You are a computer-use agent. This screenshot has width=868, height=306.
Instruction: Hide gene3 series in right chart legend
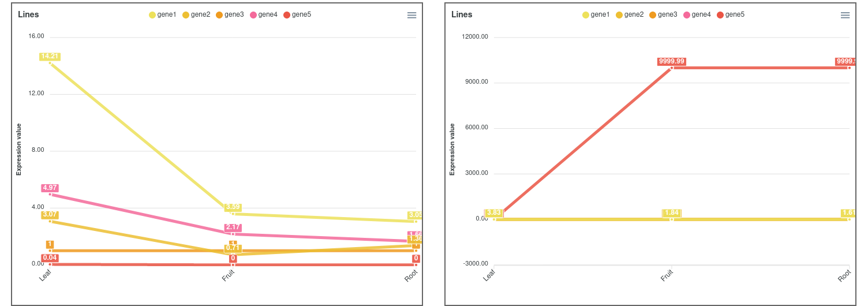pyautogui.click(x=663, y=14)
